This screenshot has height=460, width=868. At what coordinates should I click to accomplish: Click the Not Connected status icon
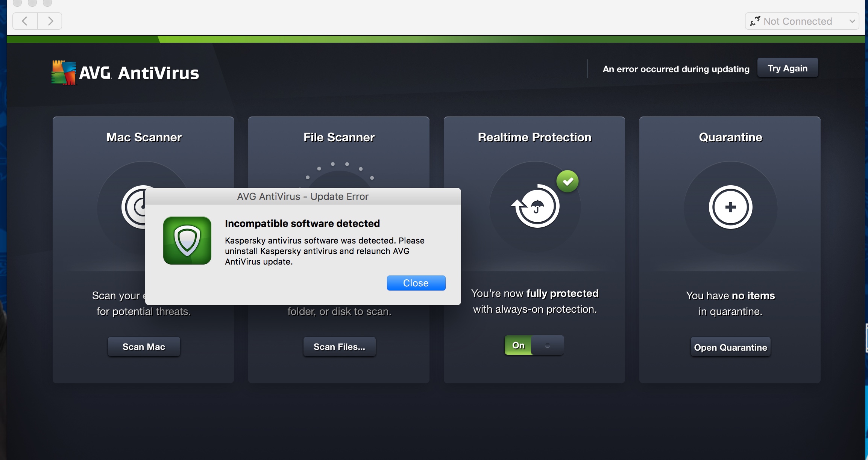click(755, 21)
